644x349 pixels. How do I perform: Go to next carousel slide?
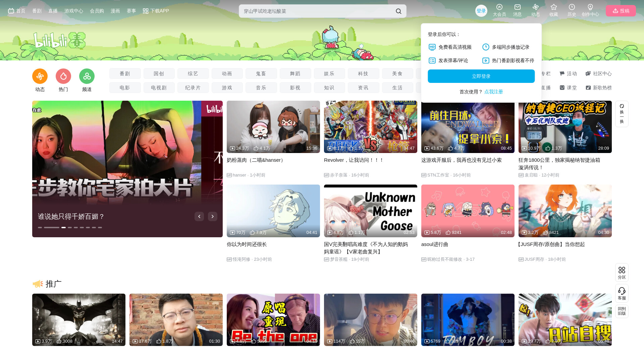213,216
